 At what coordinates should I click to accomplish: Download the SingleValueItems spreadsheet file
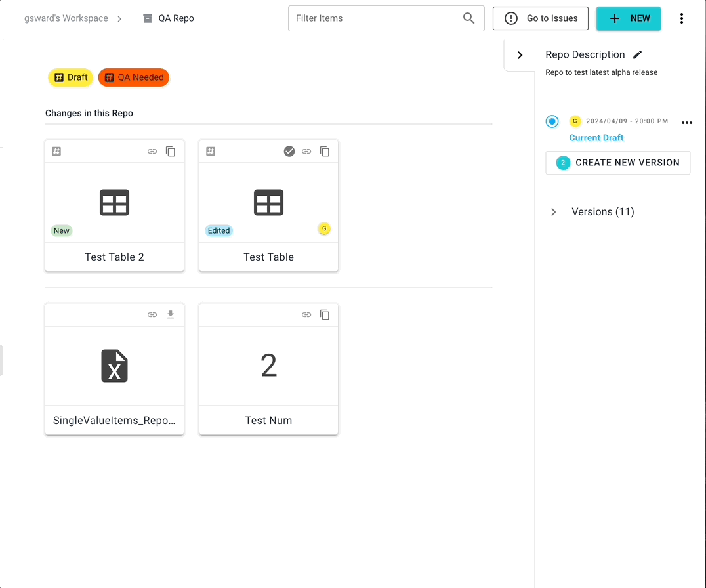pos(171,315)
